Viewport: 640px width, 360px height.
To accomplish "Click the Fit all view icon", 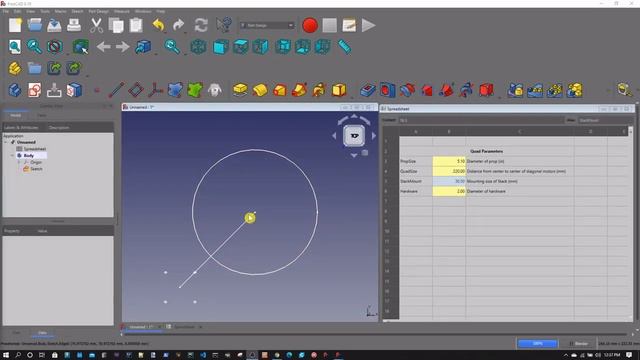I will [x=15, y=47].
